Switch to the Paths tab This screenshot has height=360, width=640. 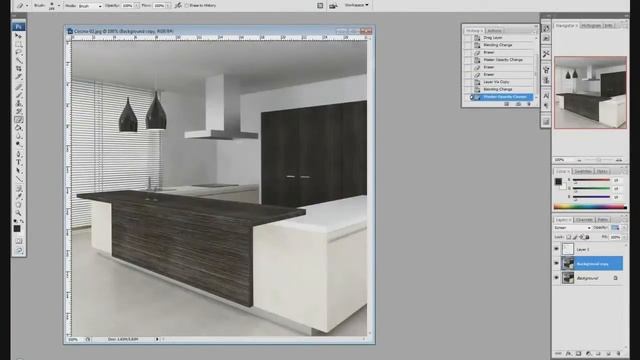pyautogui.click(x=602, y=220)
